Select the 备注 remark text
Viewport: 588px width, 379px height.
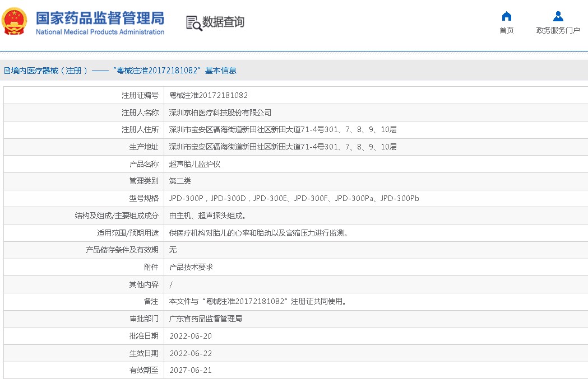(x=257, y=301)
